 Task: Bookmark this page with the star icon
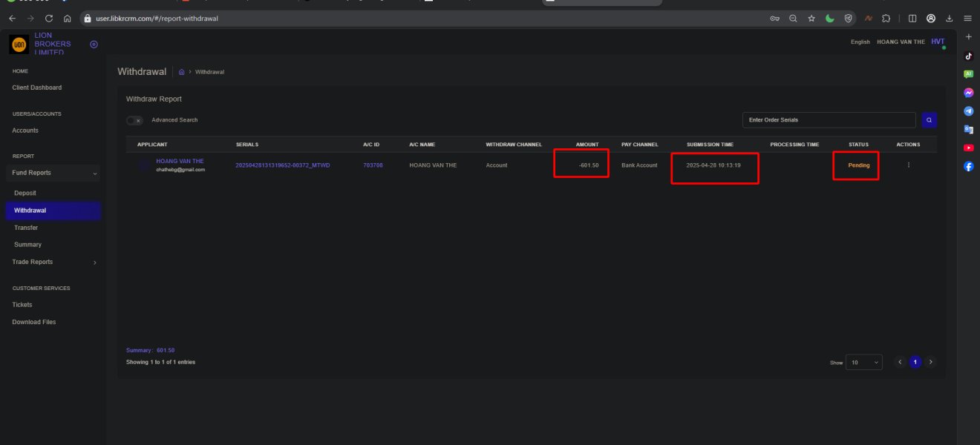811,19
